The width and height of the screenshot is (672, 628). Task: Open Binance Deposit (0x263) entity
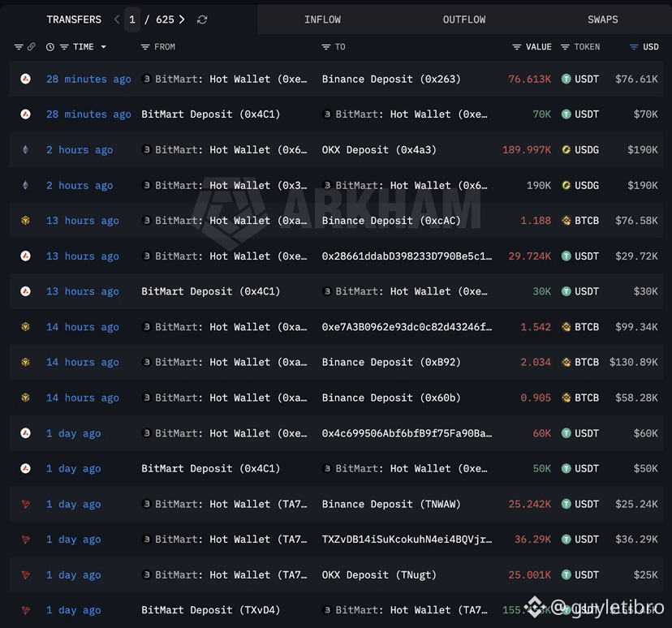pyautogui.click(x=391, y=80)
